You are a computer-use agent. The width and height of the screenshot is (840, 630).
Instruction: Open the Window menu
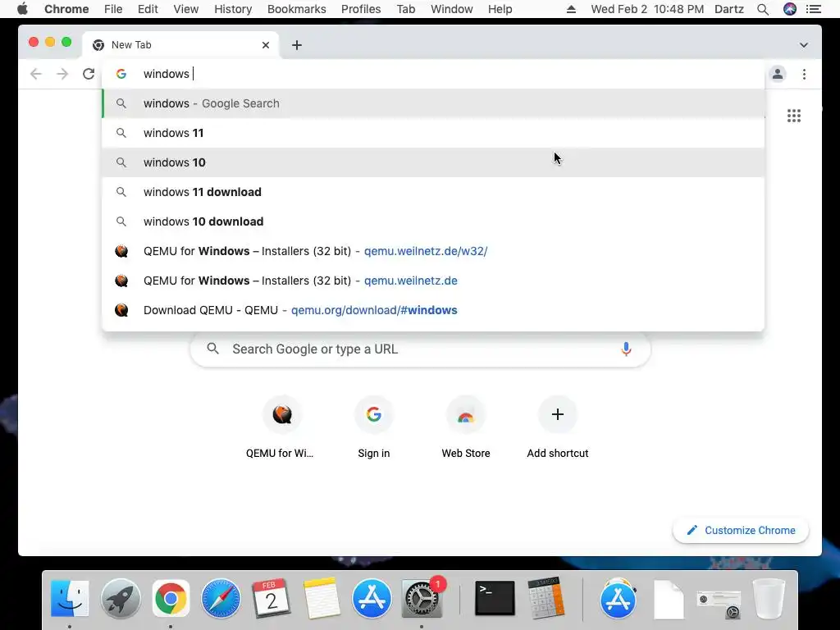452,9
